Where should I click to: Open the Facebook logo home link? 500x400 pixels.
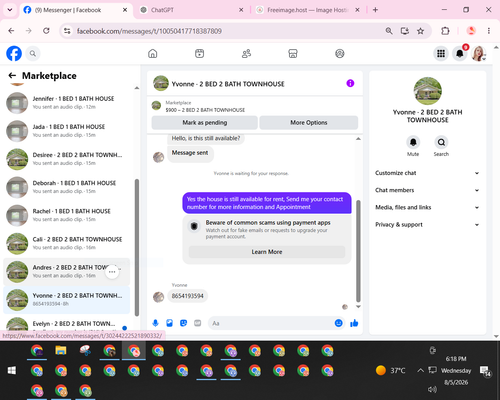[14, 53]
